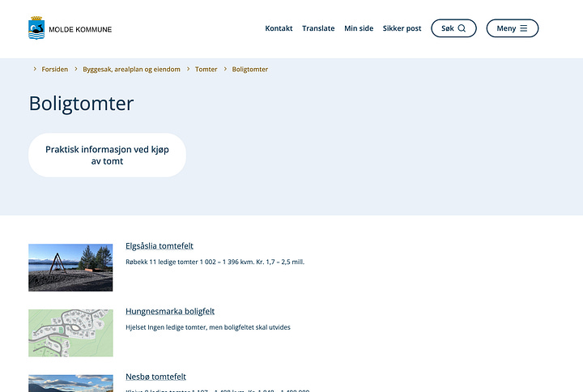Click the text 'Røbekk 11 ledige tomter'

pyautogui.click(x=162, y=262)
